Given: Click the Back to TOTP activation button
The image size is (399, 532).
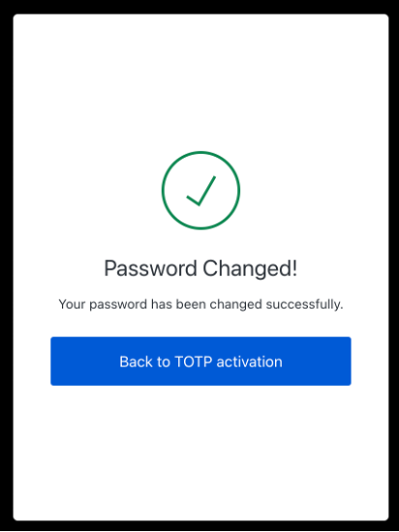Looking at the screenshot, I should click(x=200, y=361).
